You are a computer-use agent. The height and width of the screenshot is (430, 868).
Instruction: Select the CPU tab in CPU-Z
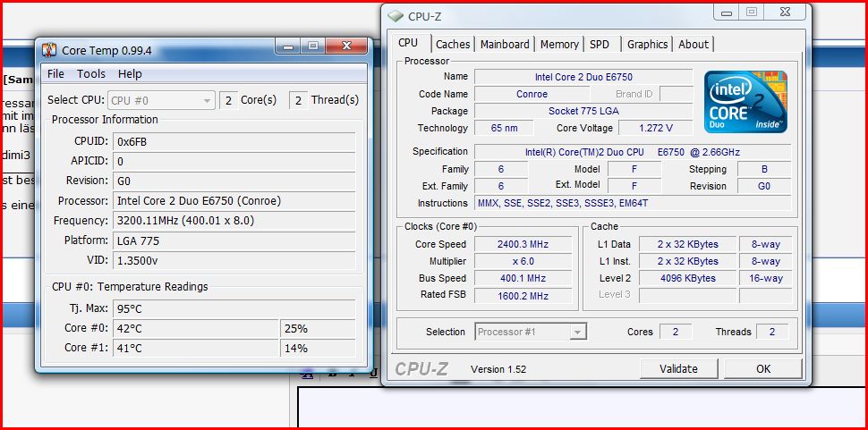coord(409,43)
